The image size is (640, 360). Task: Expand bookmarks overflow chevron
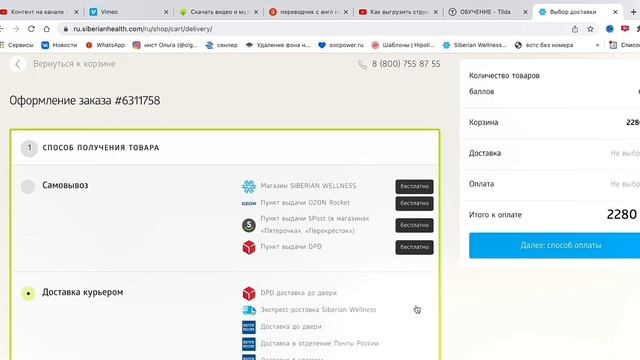598,45
